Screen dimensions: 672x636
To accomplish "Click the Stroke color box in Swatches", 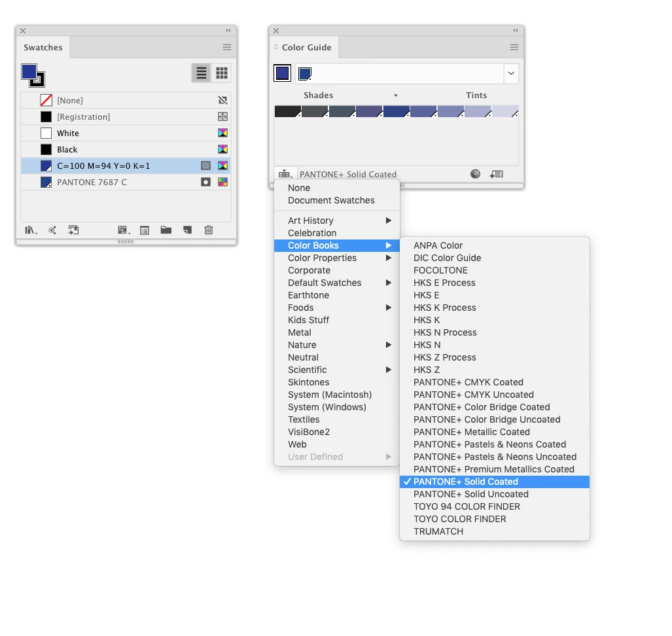I will click(x=39, y=81).
